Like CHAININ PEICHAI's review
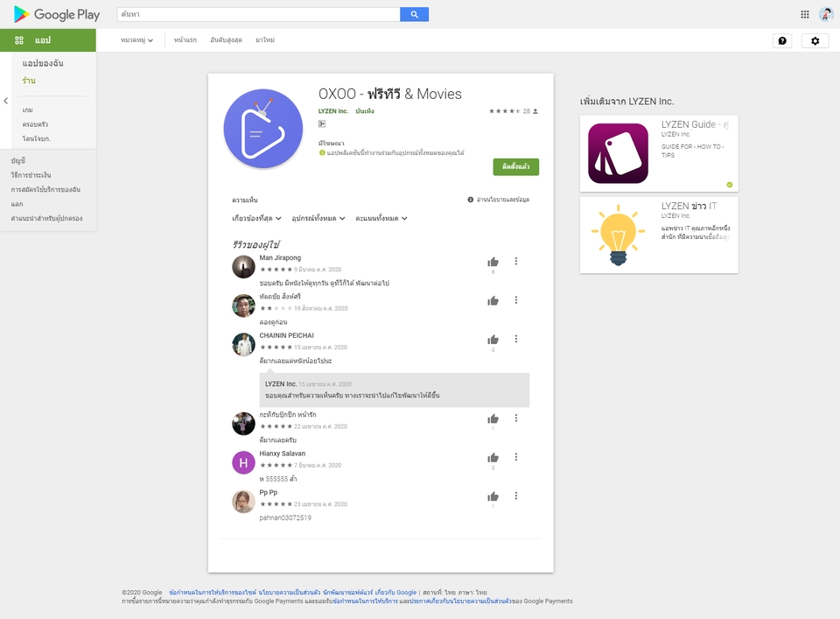 [x=493, y=340]
